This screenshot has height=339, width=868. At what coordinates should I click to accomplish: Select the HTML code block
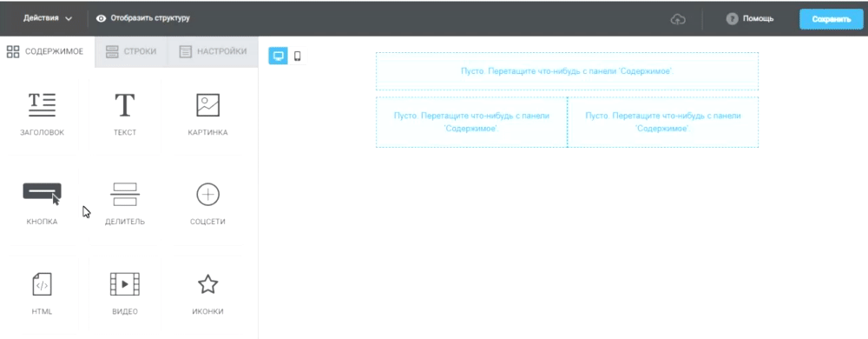pos(42,294)
